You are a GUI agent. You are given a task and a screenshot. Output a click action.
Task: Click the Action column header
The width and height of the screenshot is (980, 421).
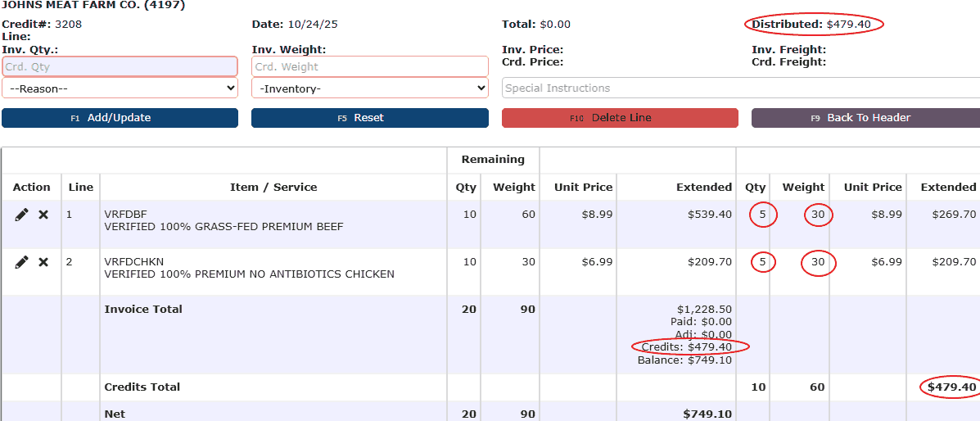click(32, 188)
